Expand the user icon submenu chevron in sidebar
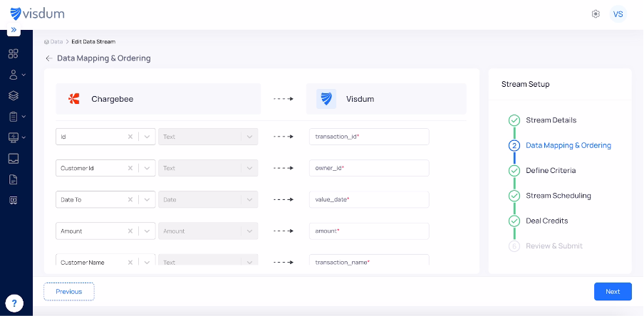Image resolution: width=644 pixels, height=316 pixels. (24, 75)
